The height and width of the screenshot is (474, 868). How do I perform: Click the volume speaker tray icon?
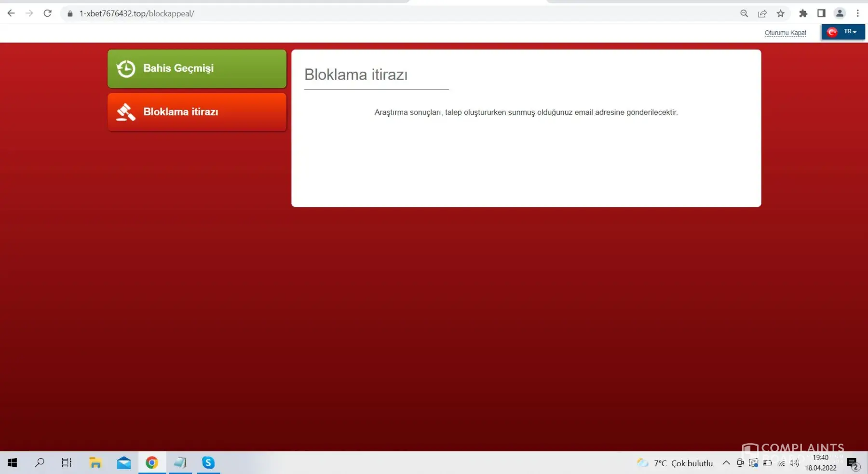pos(794,463)
